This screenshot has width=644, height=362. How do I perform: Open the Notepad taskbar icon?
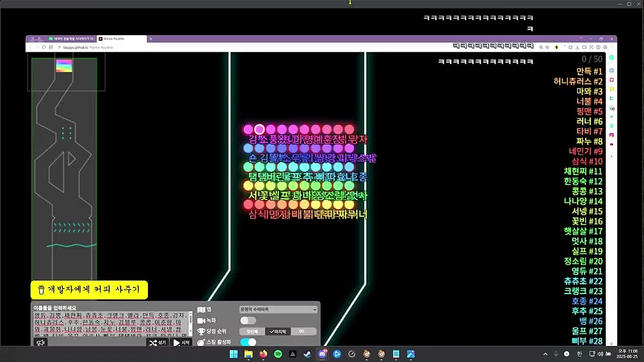(x=396, y=354)
